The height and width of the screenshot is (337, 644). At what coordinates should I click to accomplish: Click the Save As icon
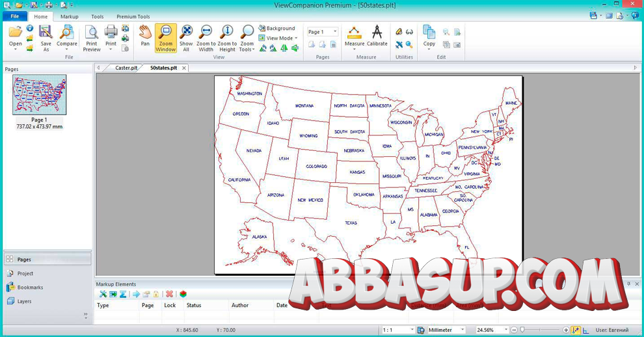coord(46,38)
